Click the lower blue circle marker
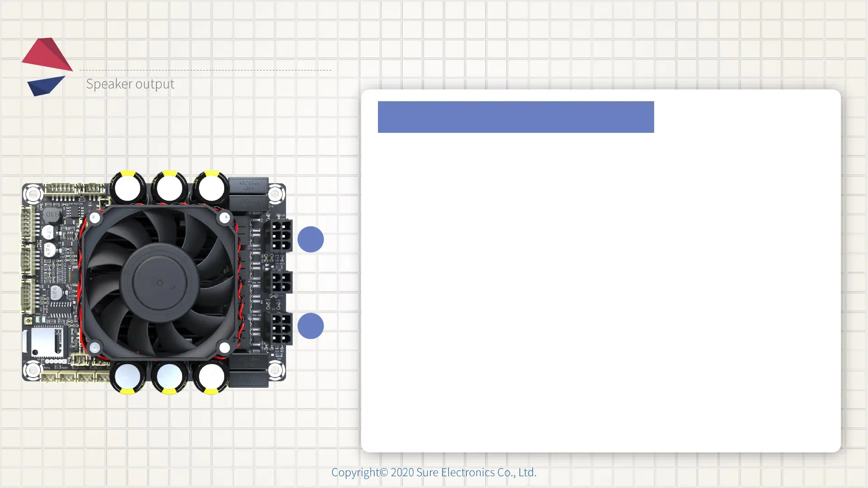The height and width of the screenshot is (488, 868). 311,326
